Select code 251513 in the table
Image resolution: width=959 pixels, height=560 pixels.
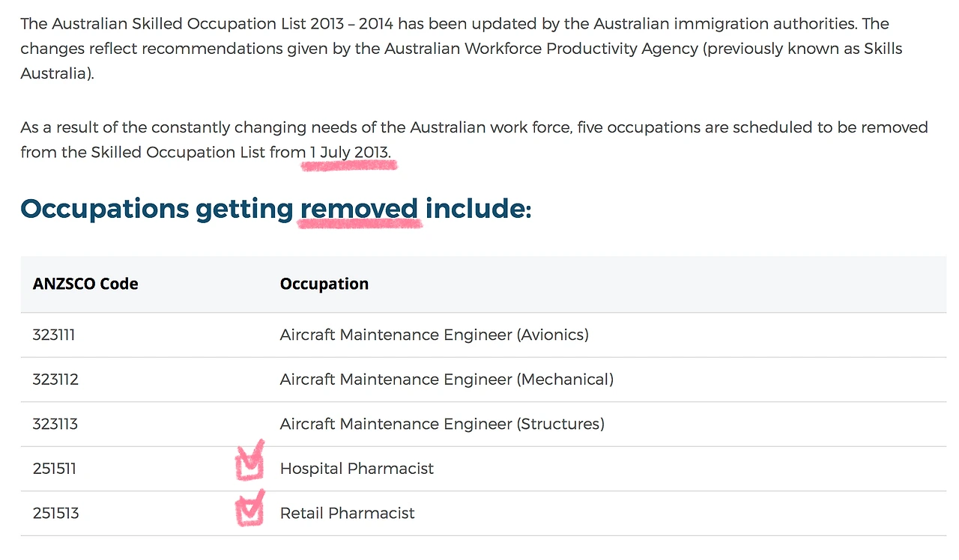coord(55,513)
